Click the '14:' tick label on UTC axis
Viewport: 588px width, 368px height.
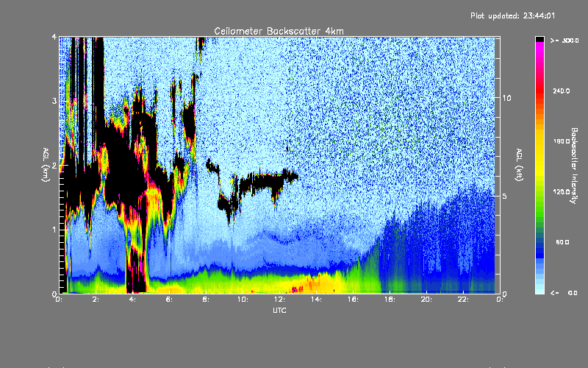coord(316,300)
